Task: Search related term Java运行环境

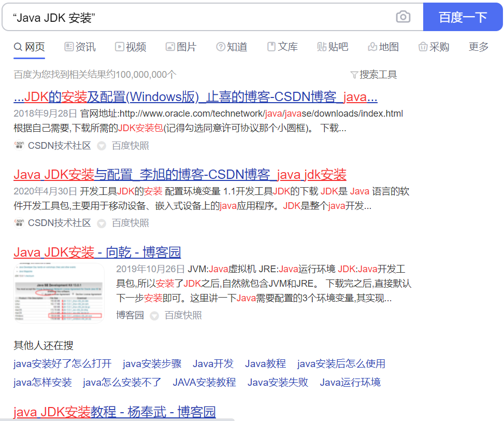Action: [x=350, y=383]
